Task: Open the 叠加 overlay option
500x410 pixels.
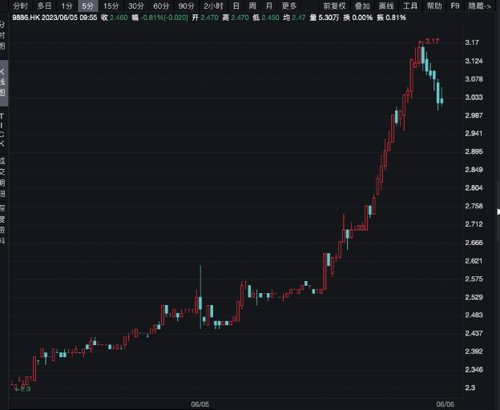Action: [x=362, y=6]
